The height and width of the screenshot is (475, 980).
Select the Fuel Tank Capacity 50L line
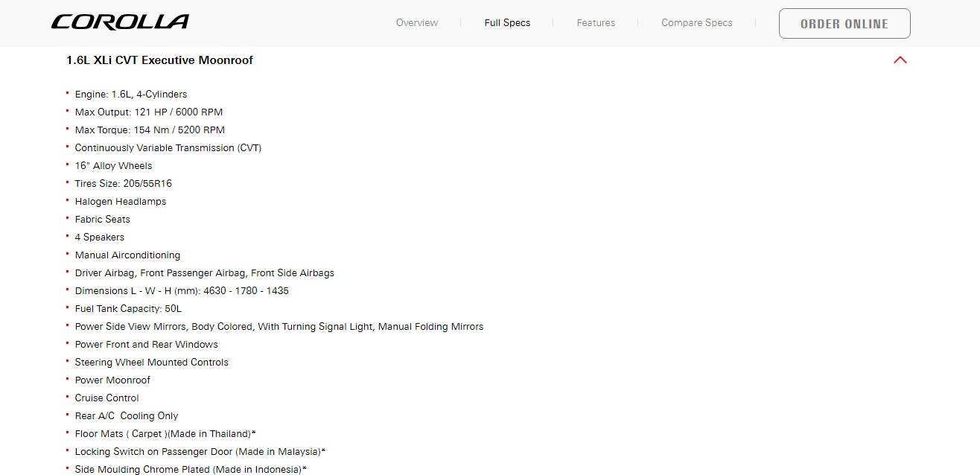pos(128,309)
